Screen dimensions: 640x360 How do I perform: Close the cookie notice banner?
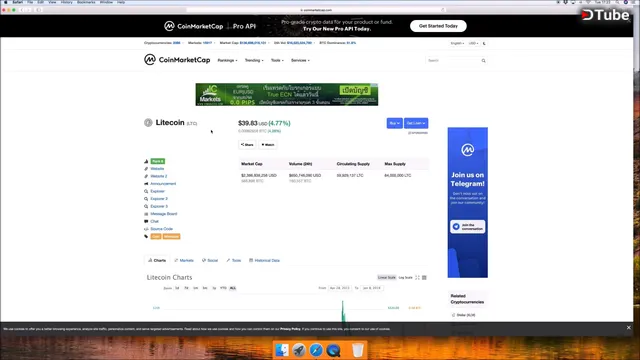(629, 328)
